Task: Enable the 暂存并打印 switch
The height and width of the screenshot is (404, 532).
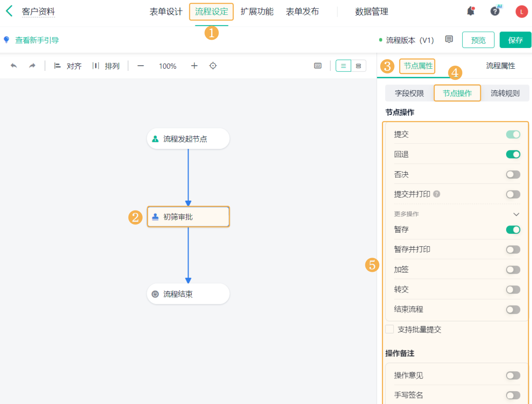Action: tap(513, 249)
